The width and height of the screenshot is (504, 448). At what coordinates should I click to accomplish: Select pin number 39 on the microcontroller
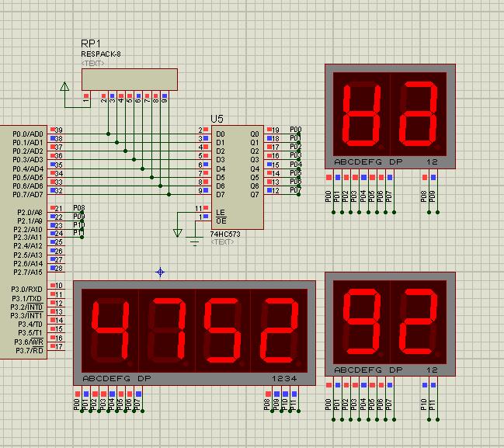pos(59,130)
